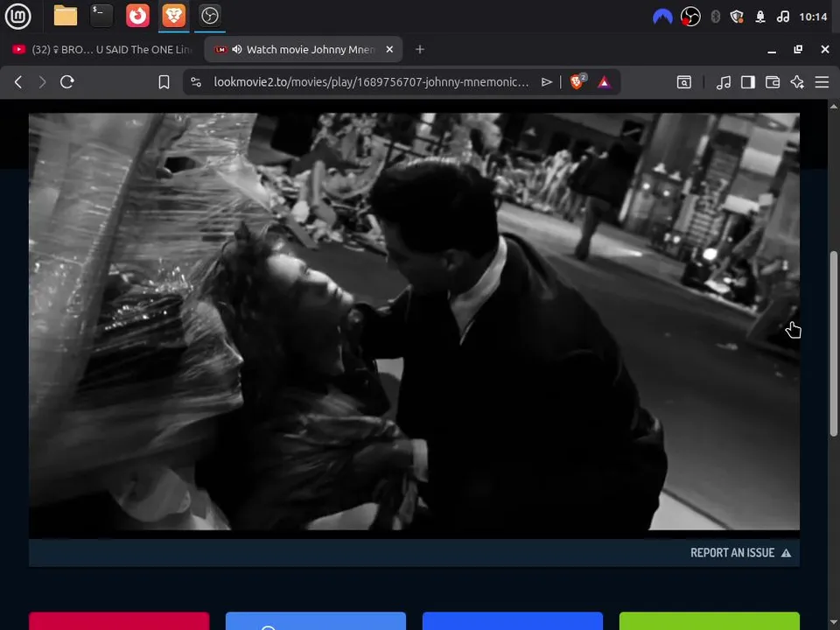Open the Leo AI assistant icon
Image resolution: width=840 pixels, height=630 pixels.
point(797,82)
